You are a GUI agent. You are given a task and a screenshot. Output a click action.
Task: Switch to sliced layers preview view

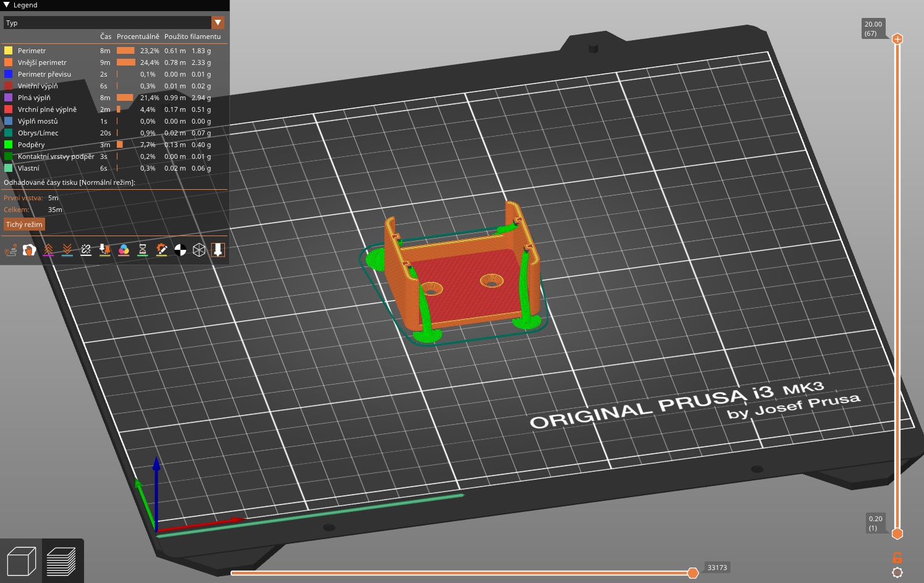tap(62, 561)
